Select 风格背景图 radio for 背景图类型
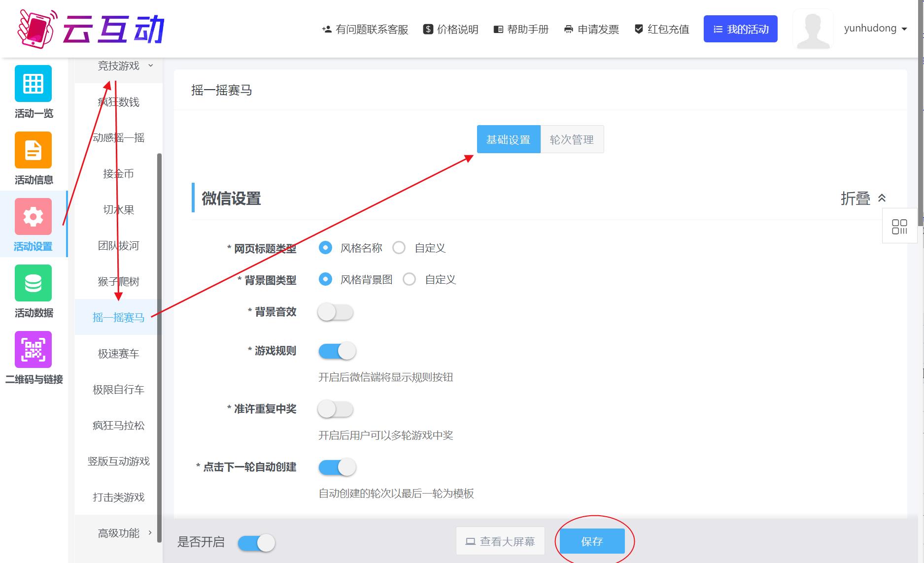Image resolution: width=924 pixels, height=563 pixels. pos(325,279)
